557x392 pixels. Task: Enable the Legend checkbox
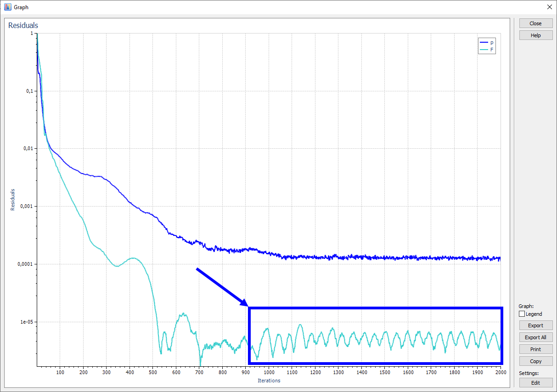click(522, 314)
